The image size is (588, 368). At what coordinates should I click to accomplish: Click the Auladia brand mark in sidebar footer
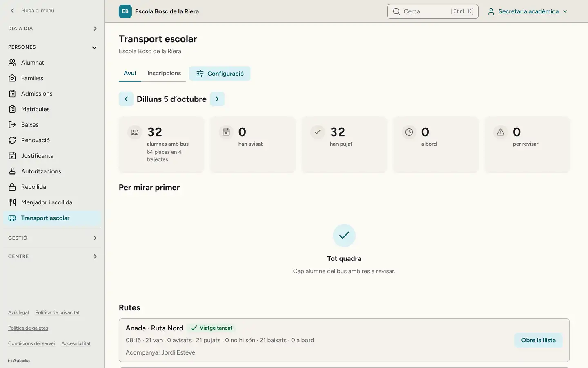pyautogui.click(x=19, y=361)
